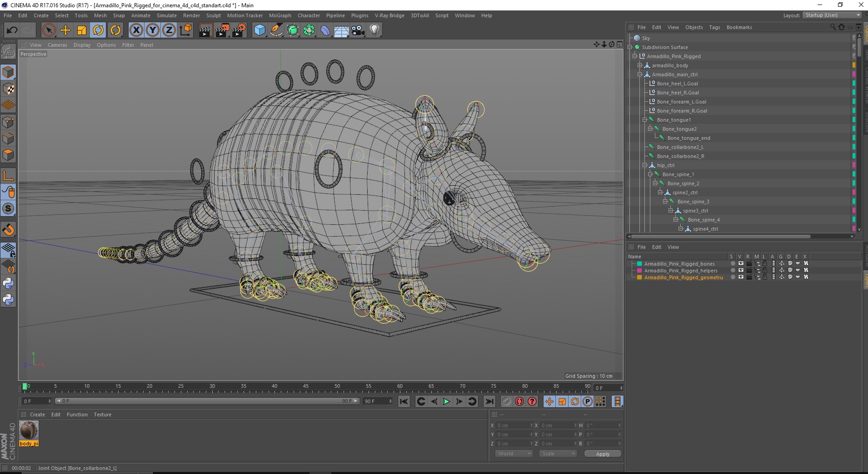Open the Floor environment objects icon
The width and height of the screenshot is (868, 474).
click(x=342, y=30)
